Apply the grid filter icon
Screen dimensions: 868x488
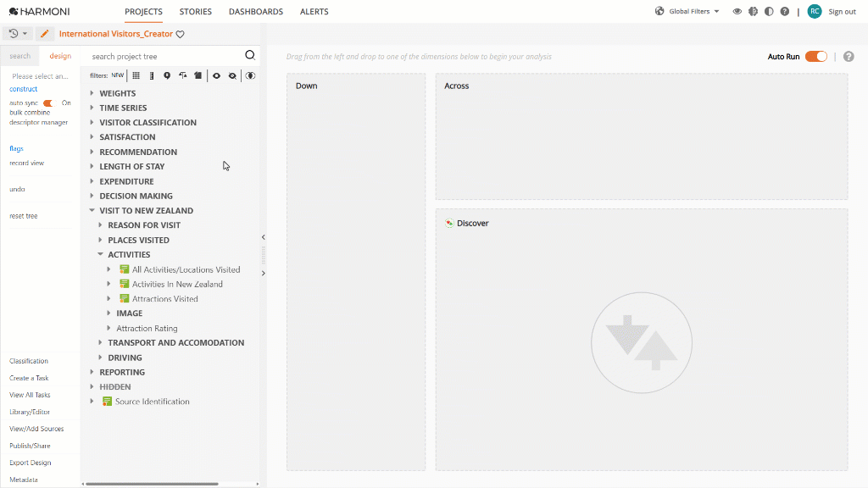(136, 75)
